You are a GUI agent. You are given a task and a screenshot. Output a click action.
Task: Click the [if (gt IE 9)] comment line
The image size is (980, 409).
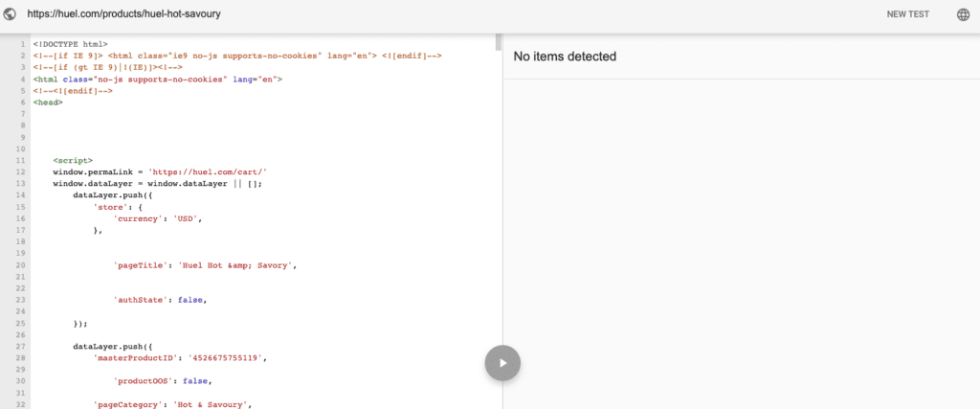point(107,68)
